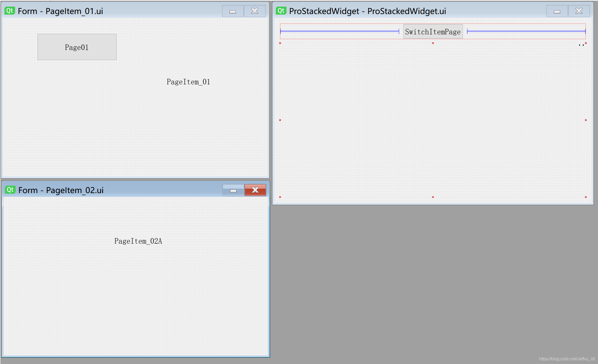Select the right horizontal spacer beside SwitchItemPage
The image size is (598, 364).
click(526, 31)
